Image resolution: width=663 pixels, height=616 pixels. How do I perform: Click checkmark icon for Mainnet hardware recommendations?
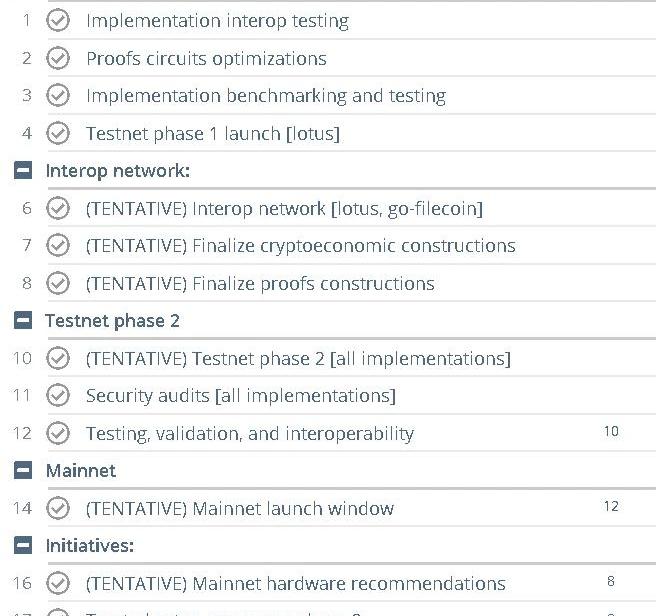tap(58, 583)
